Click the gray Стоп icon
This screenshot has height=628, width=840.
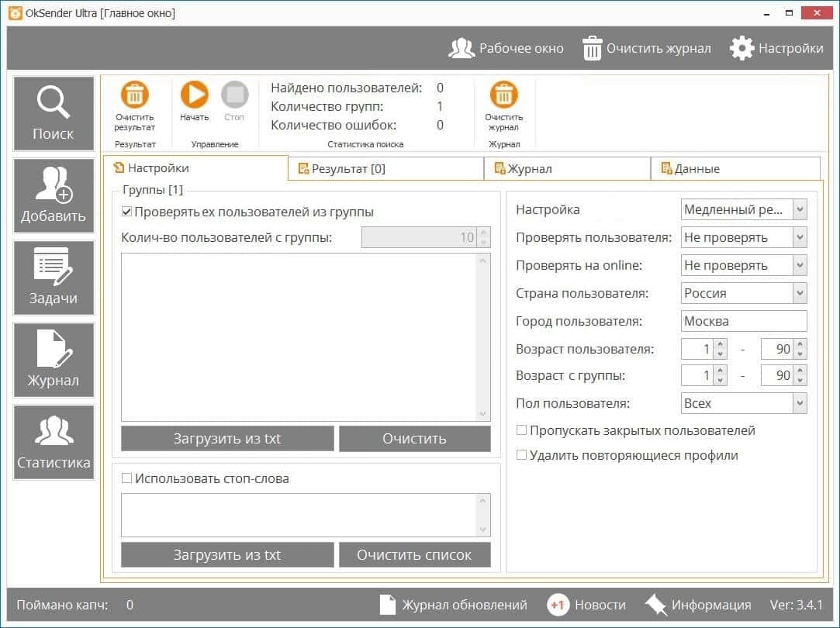[235, 95]
